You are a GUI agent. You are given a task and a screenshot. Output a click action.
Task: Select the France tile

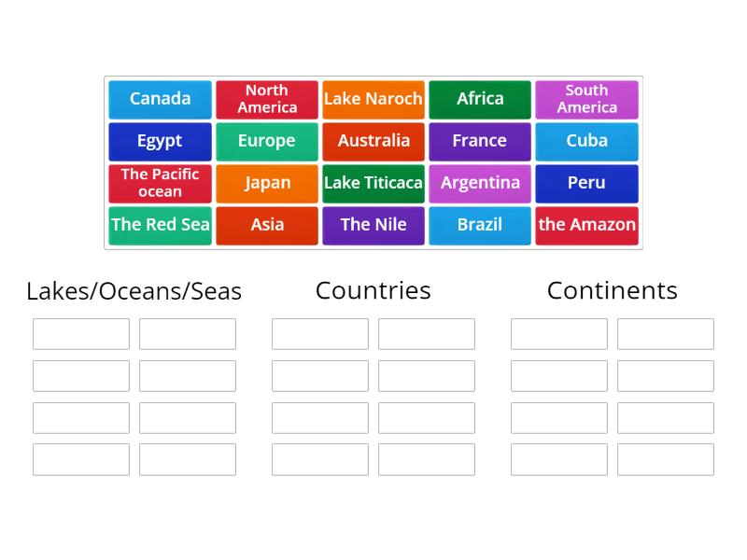coord(480,141)
